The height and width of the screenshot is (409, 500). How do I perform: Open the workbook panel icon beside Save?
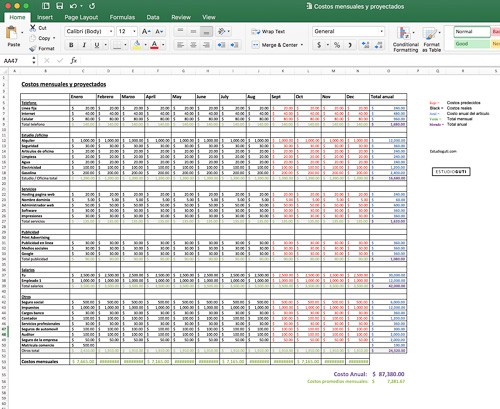tap(46, 6)
